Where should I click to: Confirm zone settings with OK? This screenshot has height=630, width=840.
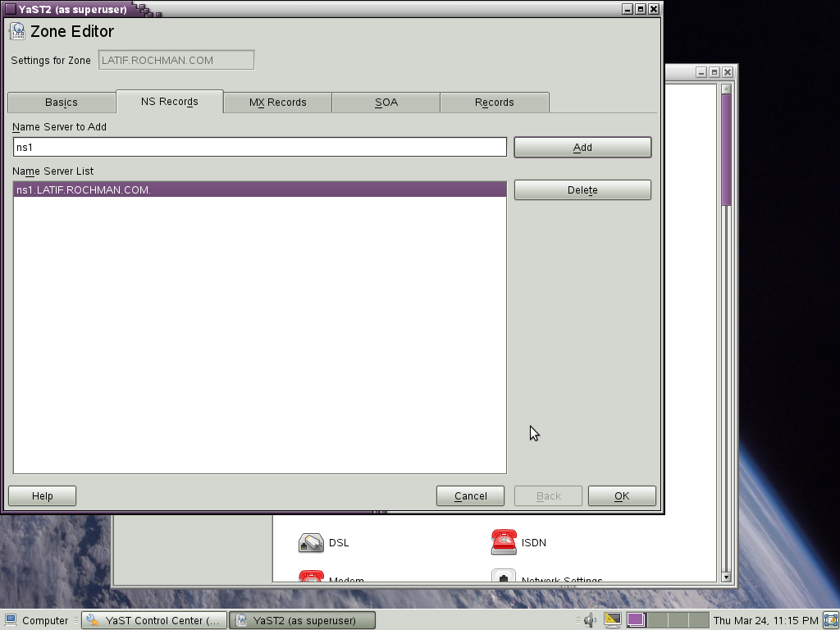coord(622,496)
